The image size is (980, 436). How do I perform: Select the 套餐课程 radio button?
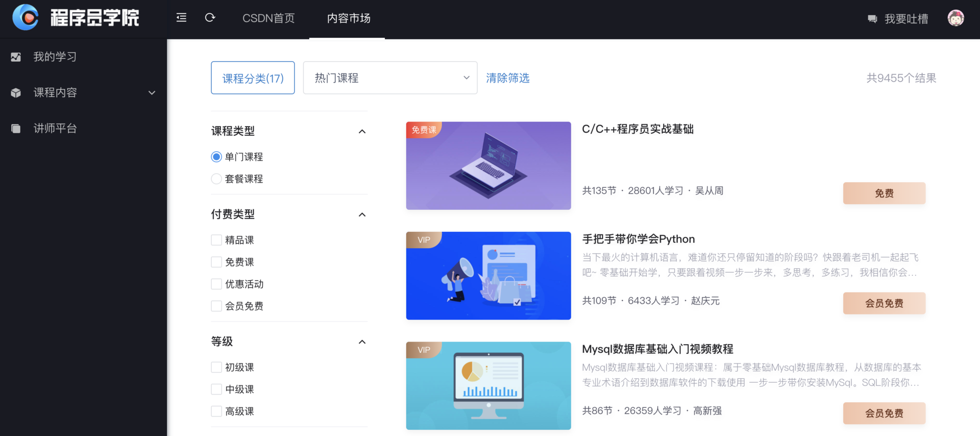[216, 179]
